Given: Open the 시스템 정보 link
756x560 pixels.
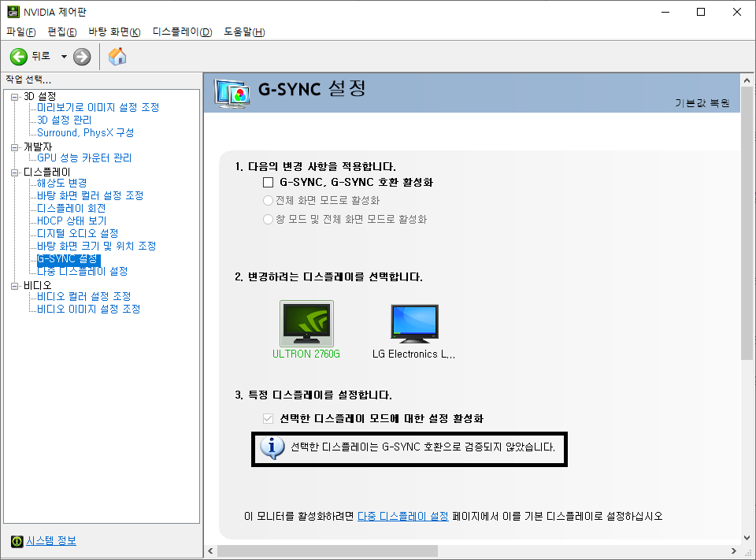Looking at the screenshot, I should pos(51,541).
